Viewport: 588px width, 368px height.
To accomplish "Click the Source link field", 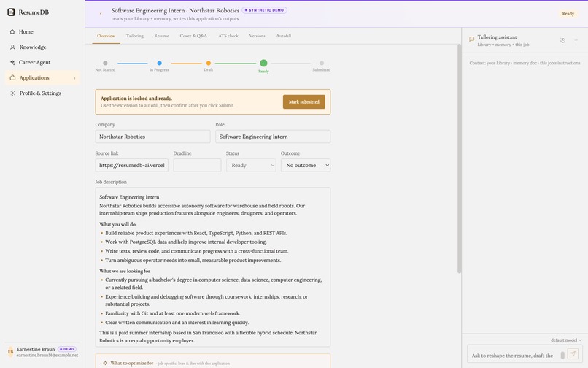I will click(131, 165).
